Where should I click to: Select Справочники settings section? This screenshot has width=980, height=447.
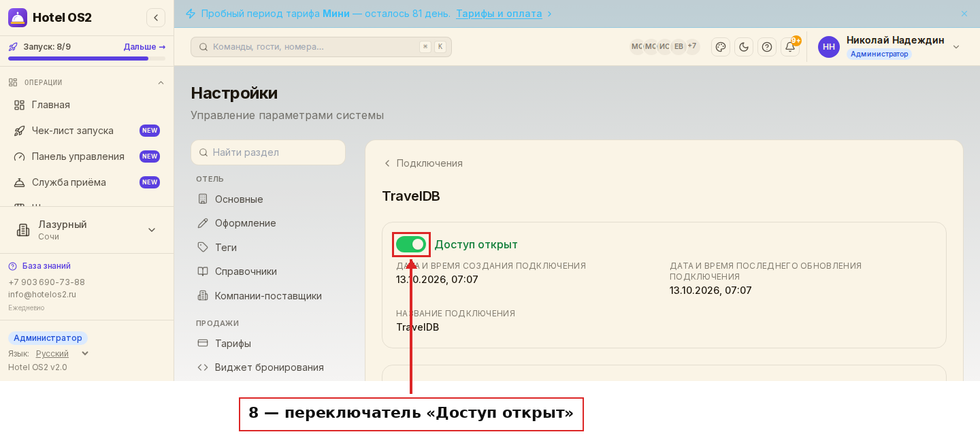click(x=268, y=271)
